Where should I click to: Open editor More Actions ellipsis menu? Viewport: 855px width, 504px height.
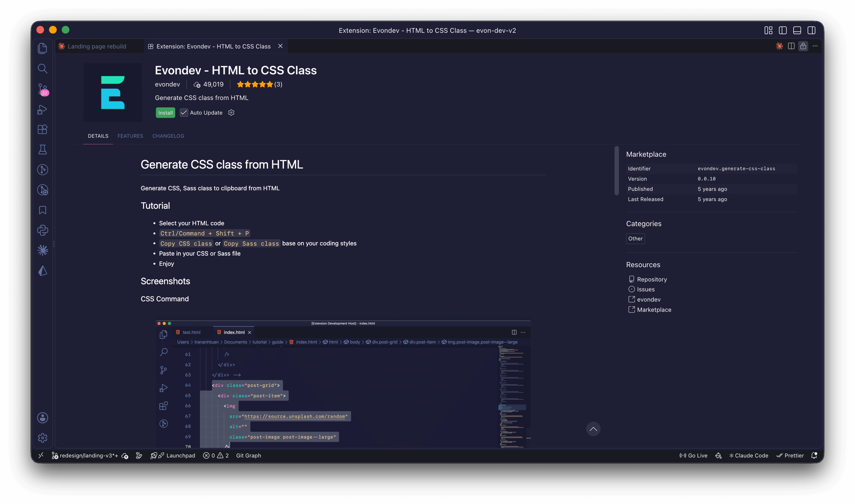tap(815, 46)
